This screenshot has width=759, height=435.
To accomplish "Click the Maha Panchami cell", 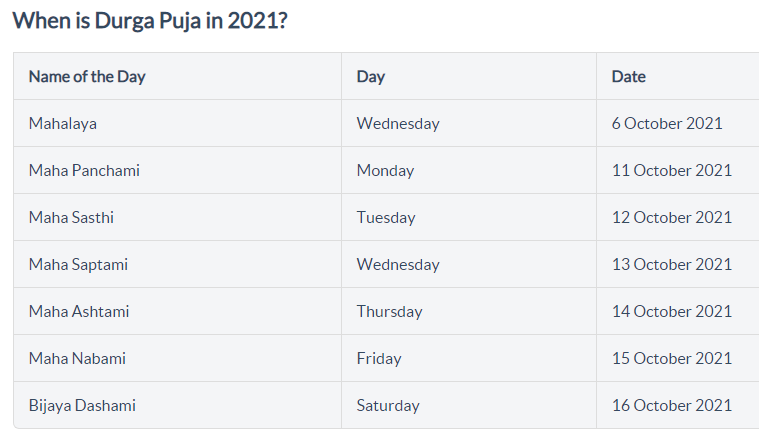I will point(84,171).
